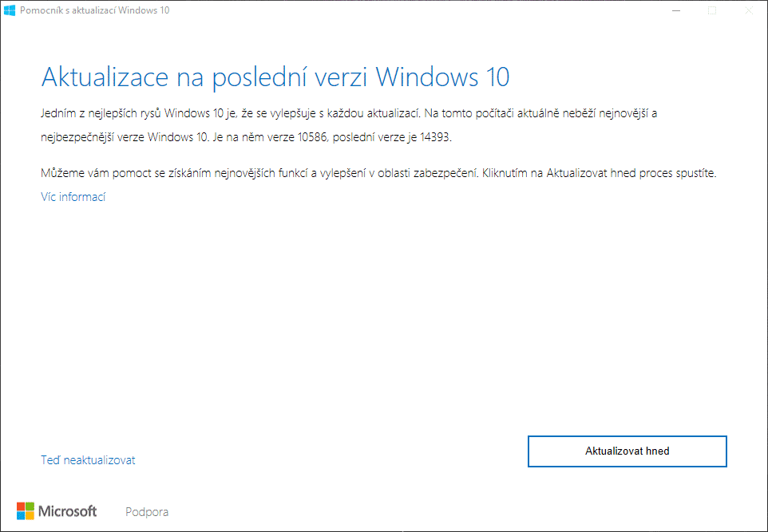Viewport: 768px width, 532px height.
Task: Choose Teď neaktualizovat to skip updating
Action: pos(88,460)
